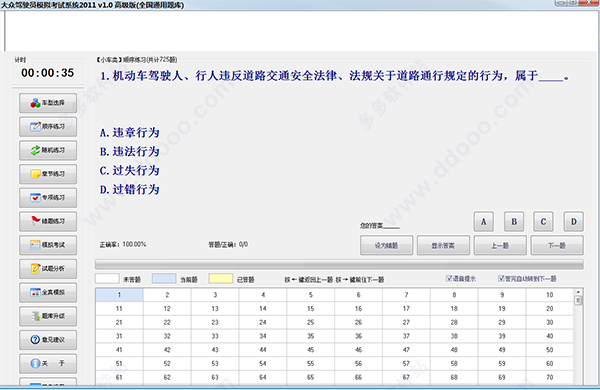Toggle 语音提示 voice prompt checkbox
600x390 pixels.
[449, 279]
